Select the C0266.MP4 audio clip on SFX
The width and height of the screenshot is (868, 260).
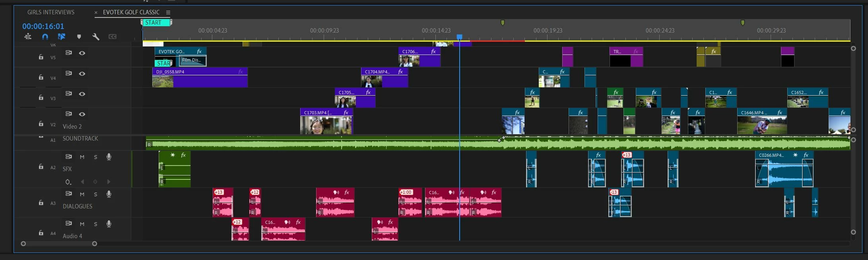784,169
